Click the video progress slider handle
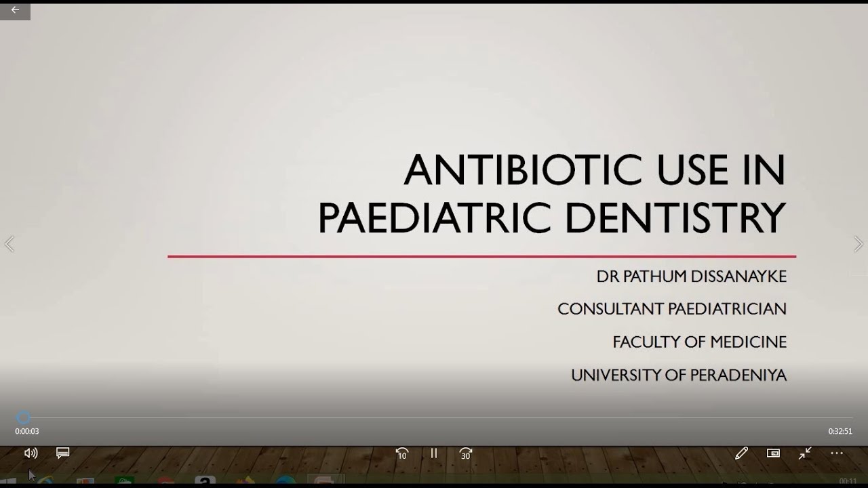Screen dimensions: 868x488 click(23, 418)
